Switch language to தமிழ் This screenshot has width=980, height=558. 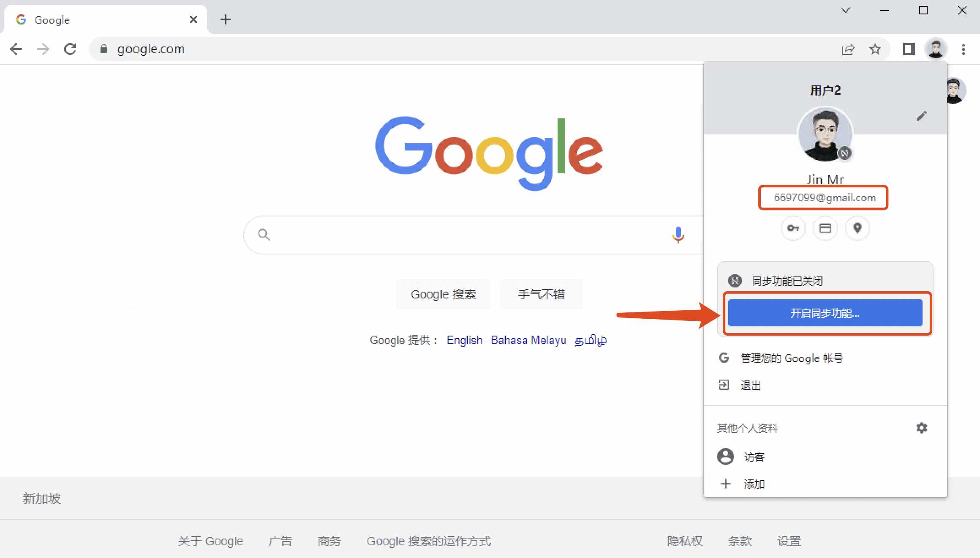(x=591, y=340)
